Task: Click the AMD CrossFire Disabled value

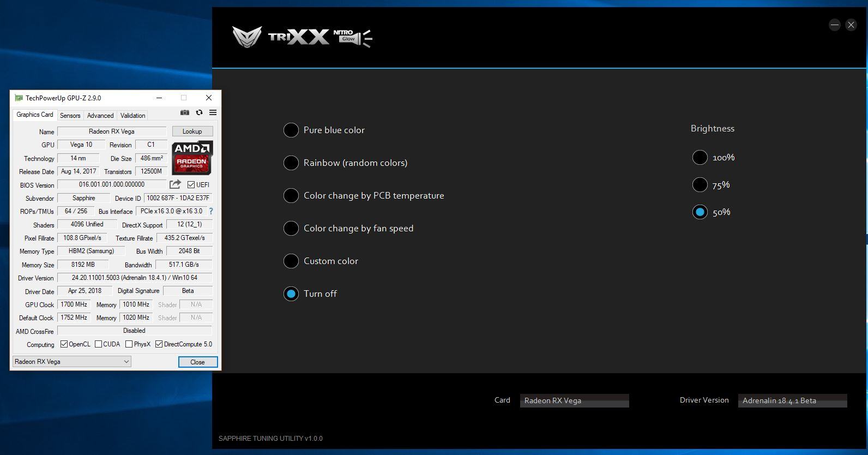Action: coord(135,331)
